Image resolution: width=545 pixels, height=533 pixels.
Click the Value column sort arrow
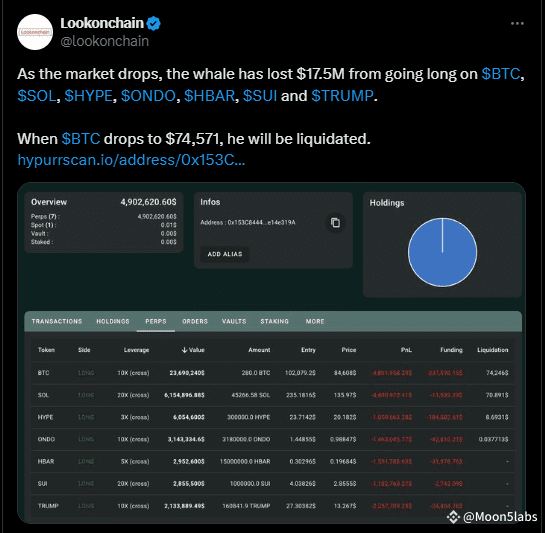pyautogui.click(x=185, y=350)
